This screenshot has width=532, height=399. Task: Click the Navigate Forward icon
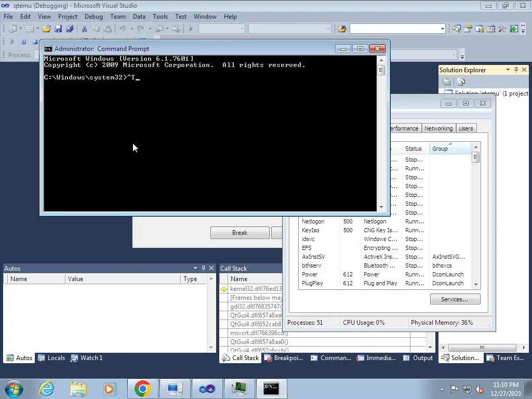(176, 29)
